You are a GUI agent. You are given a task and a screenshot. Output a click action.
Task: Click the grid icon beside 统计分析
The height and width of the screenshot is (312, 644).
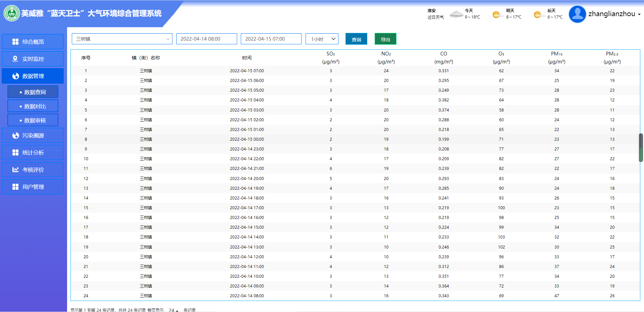(15, 152)
